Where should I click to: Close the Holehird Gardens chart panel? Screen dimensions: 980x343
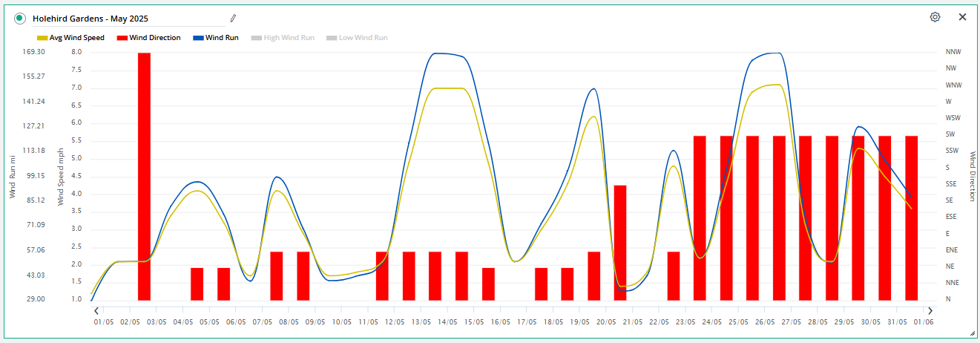pyautogui.click(x=962, y=17)
